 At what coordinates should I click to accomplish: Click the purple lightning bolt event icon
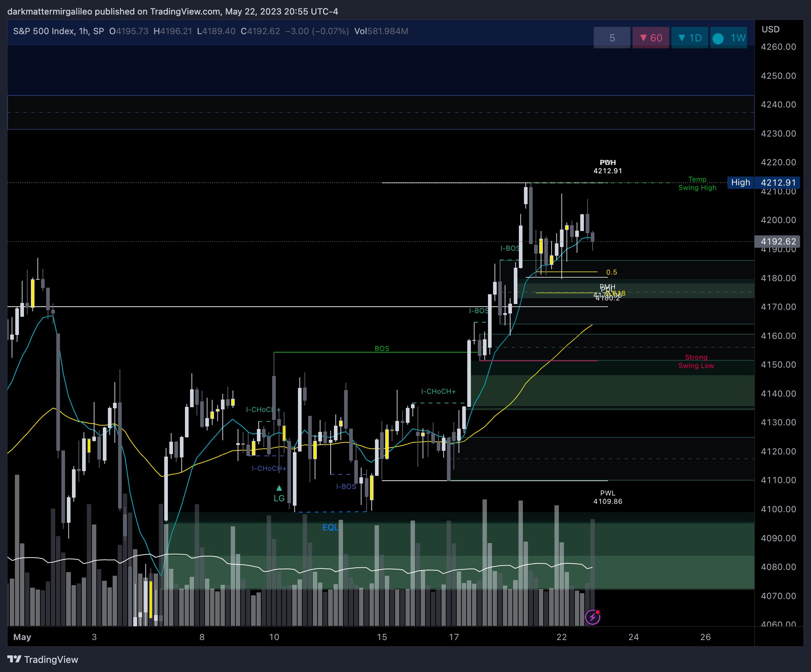pos(592,617)
